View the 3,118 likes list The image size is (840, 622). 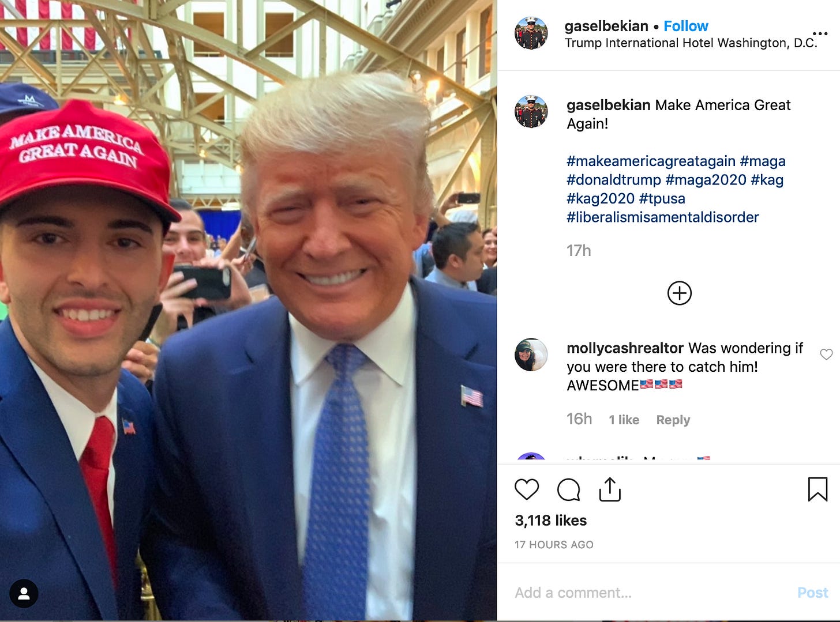550,521
